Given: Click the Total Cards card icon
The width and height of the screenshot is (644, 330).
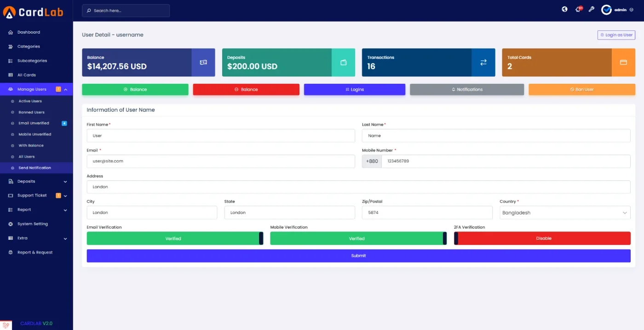Looking at the screenshot, I should click(623, 62).
